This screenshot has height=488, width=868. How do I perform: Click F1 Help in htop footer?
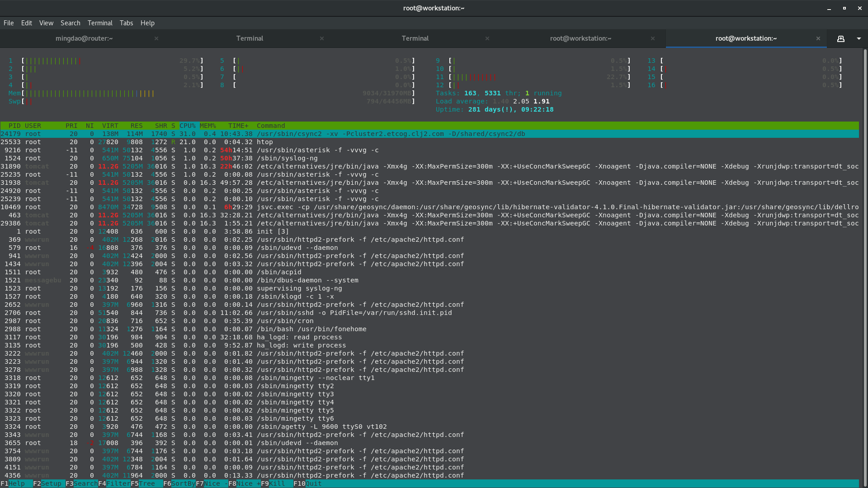(x=16, y=483)
